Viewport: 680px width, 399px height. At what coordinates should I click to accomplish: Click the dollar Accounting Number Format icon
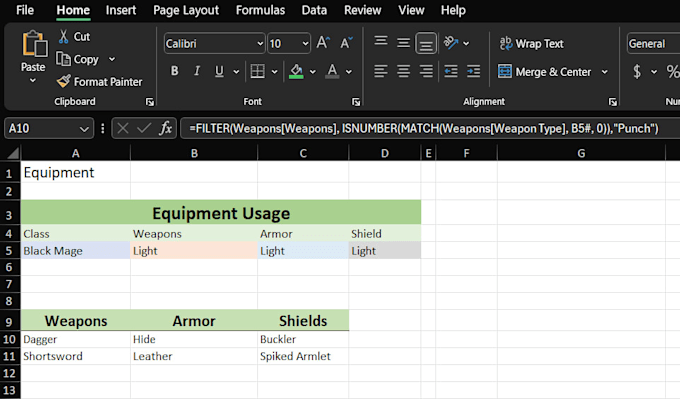[x=637, y=71]
